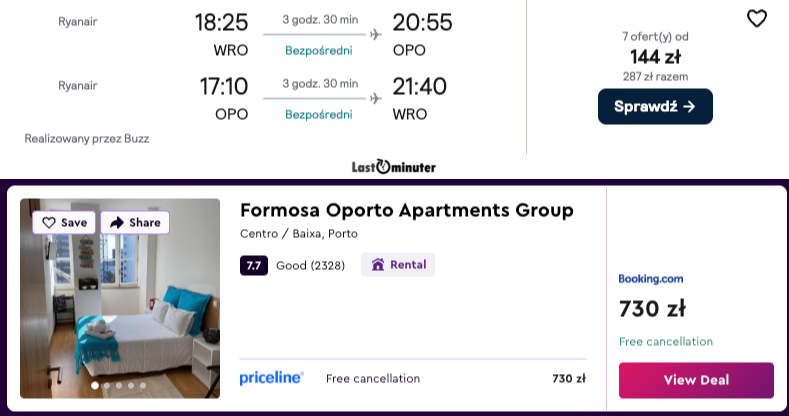Viewport: 789px width, 416px height.
Task: Click the Rental property type badge
Action: point(398,265)
